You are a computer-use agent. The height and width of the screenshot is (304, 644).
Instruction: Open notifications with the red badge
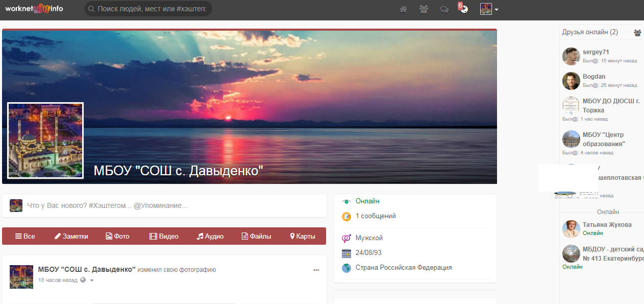click(463, 9)
